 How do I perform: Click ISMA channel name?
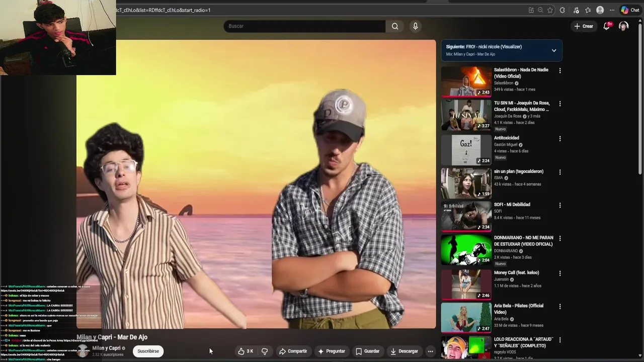click(499, 178)
